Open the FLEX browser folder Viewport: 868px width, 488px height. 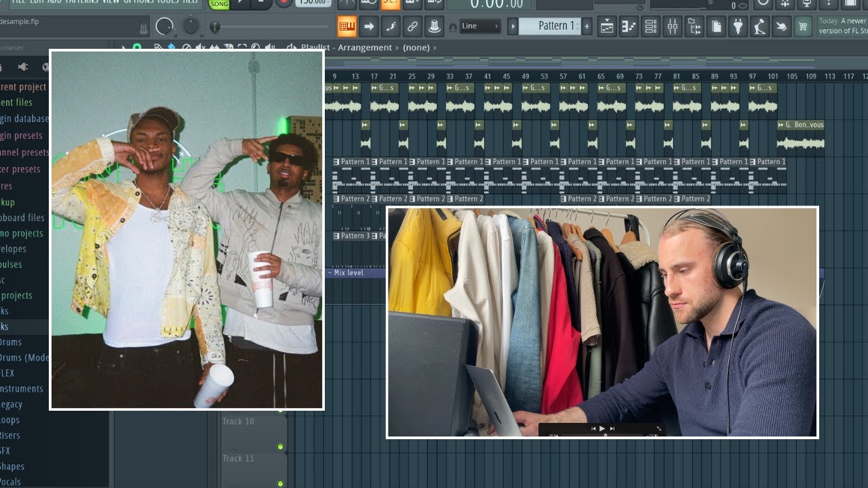(x=7, y=373)
